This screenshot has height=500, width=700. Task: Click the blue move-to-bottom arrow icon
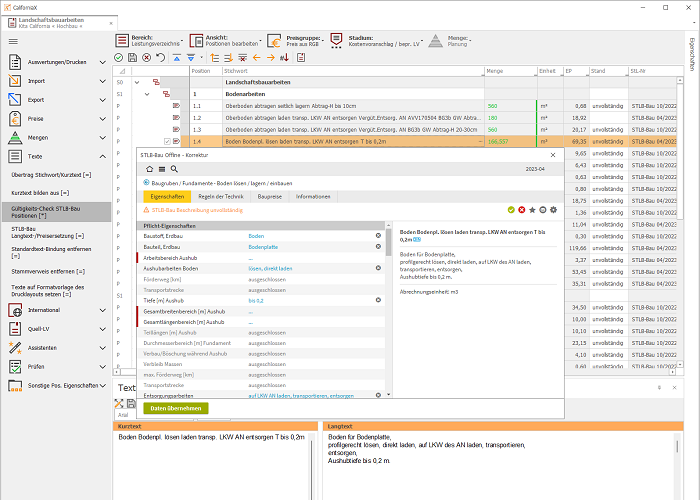click(191, 58)
